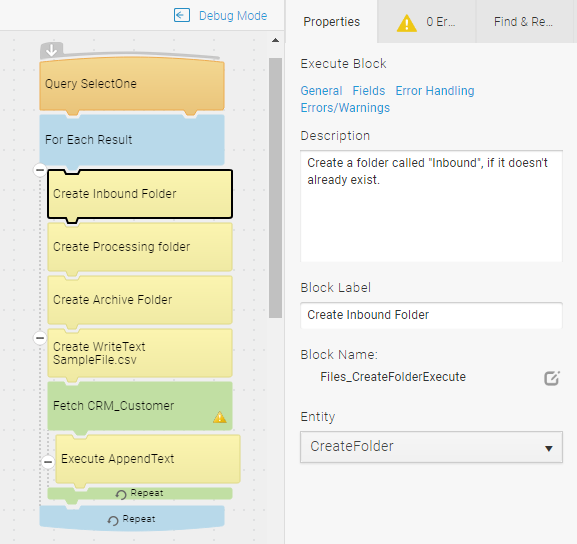Click the download arrow icon above Query SelectOne
This screenshot has height=544, width=577.
click(52, 50)
